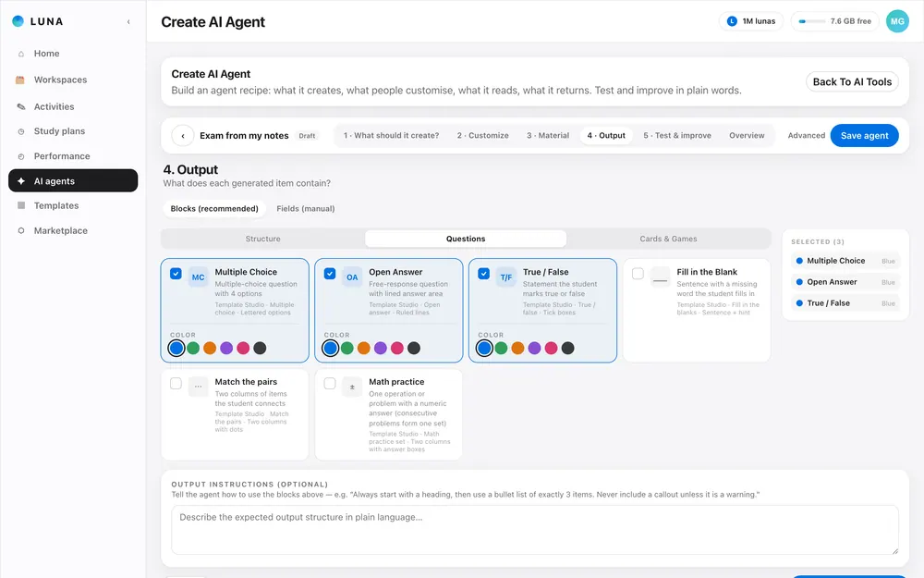The image size is (924, 578).
Task: Switch to the Cards & Games tab
Action: pyautogui.click(x=668, y=239)
